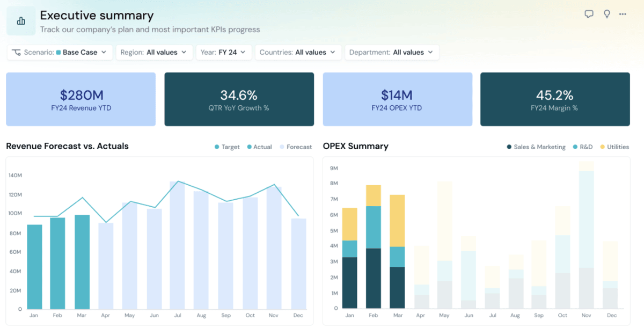Open the comments icon
The height and width of the screenshot is (328, 644).
(x=588, y=14)
